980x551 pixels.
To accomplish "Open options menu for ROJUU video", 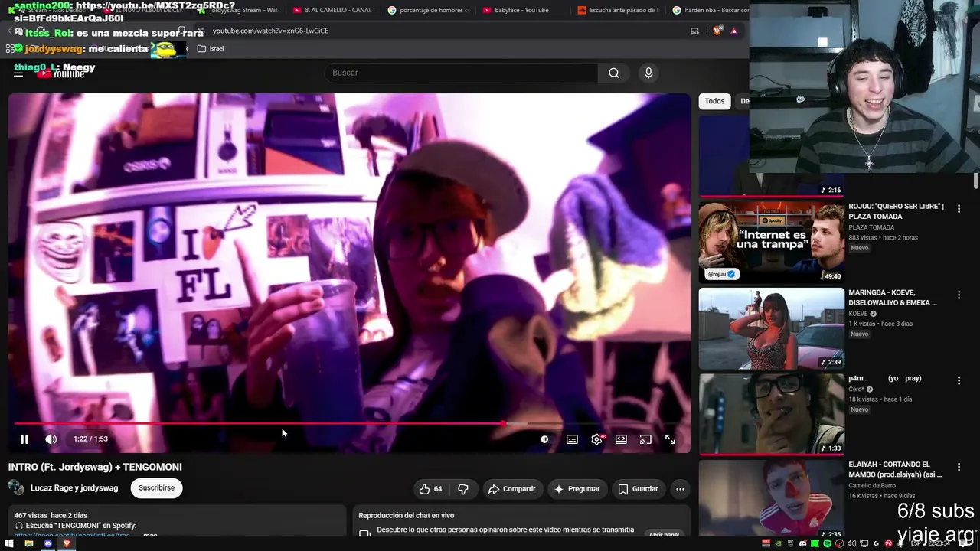I will [959, 209].
